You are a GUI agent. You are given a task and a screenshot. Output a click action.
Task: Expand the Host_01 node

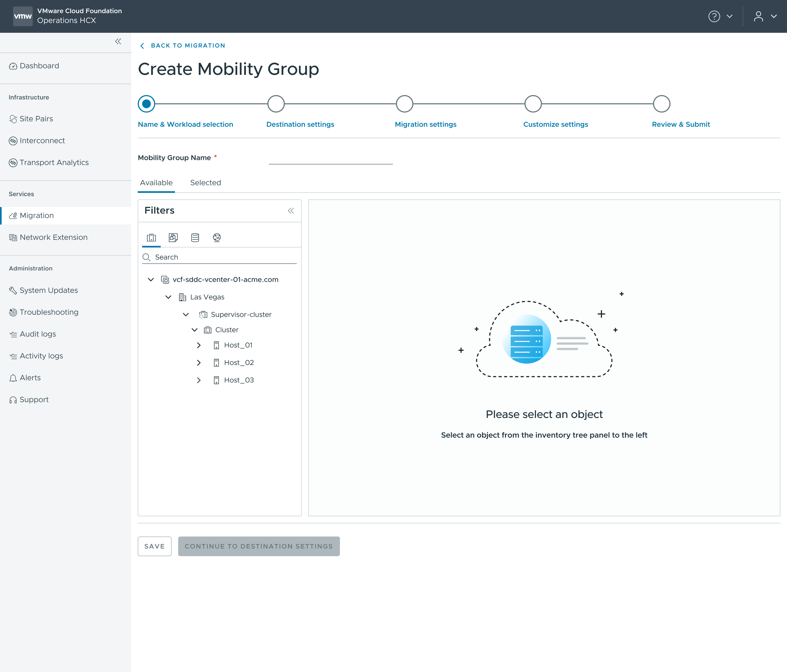coord(199,345)
